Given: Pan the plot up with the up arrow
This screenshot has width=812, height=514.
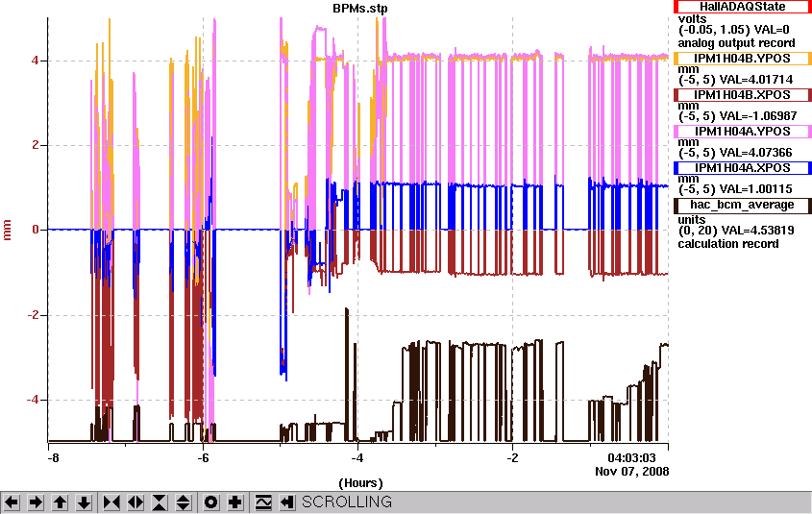Looking at the screenshot, I should (x=60, y=502).
